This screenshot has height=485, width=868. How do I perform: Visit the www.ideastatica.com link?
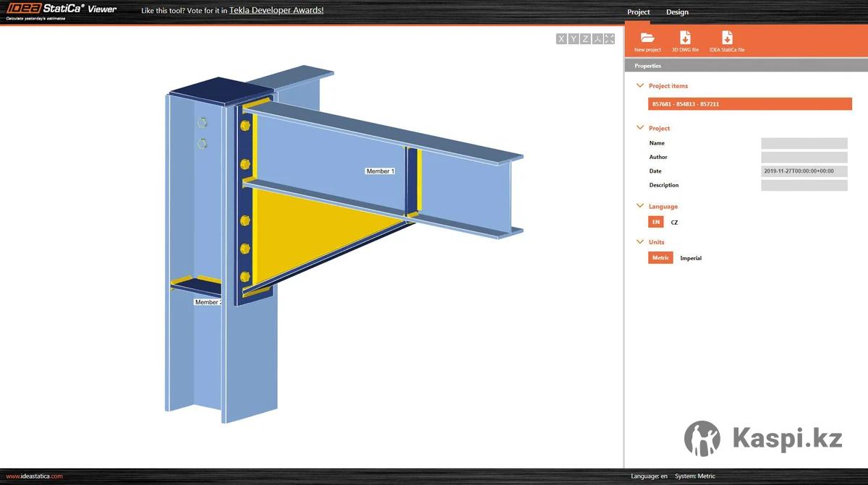(x=34, y=476)
